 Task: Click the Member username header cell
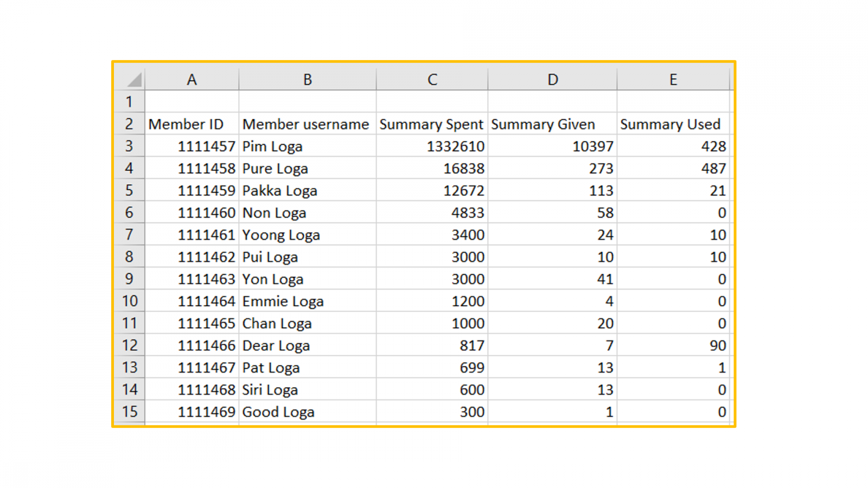(307, 124)
